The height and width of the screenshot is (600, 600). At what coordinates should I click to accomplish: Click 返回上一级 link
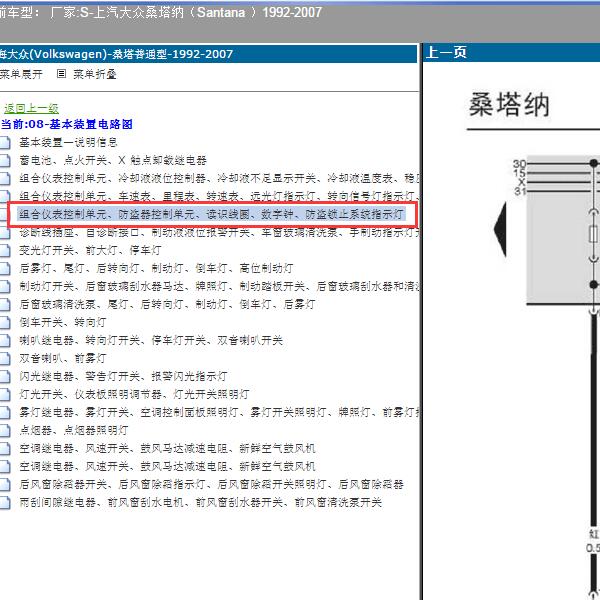click(31, 109)
